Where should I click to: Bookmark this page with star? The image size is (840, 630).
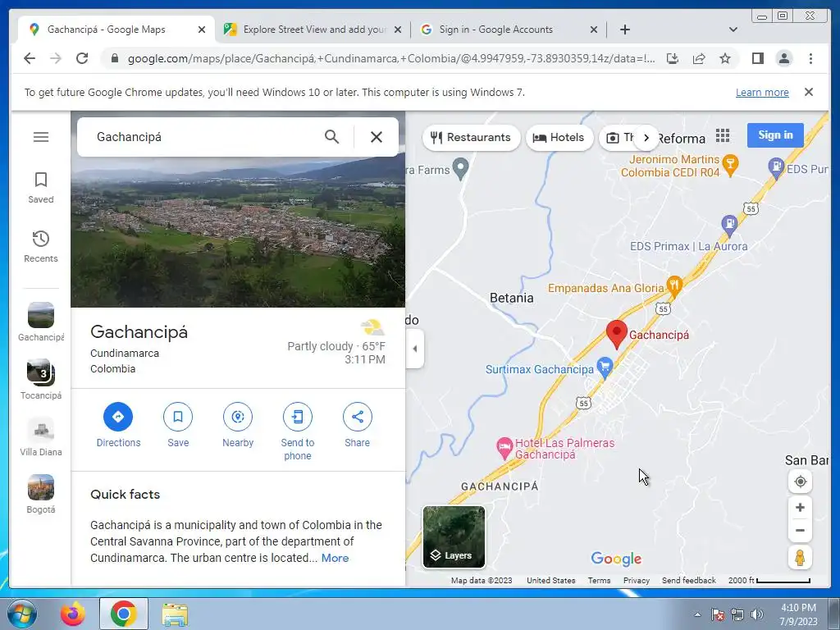point(725,58)
